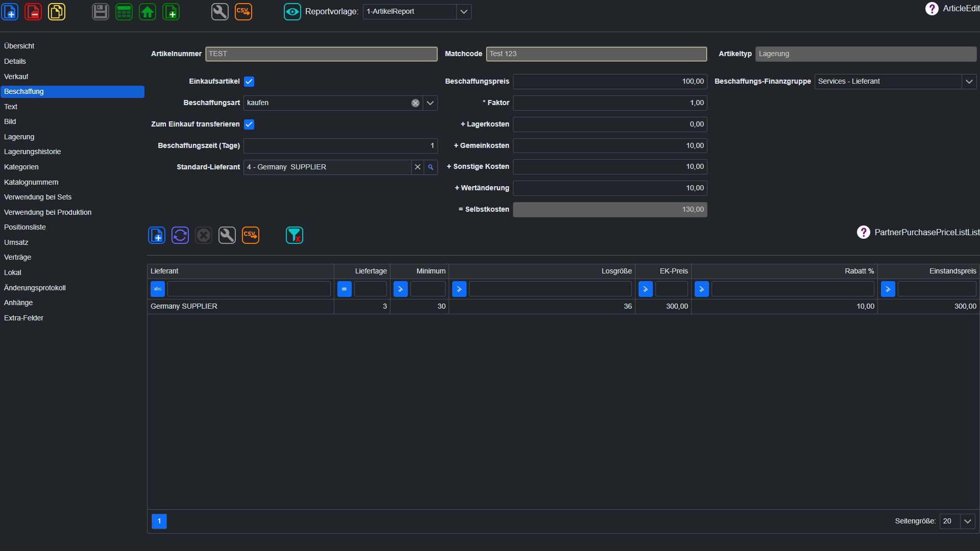This screenshot has height=551, width=980.
Task: Select page 1 in the pager
Action: point(159,521)
